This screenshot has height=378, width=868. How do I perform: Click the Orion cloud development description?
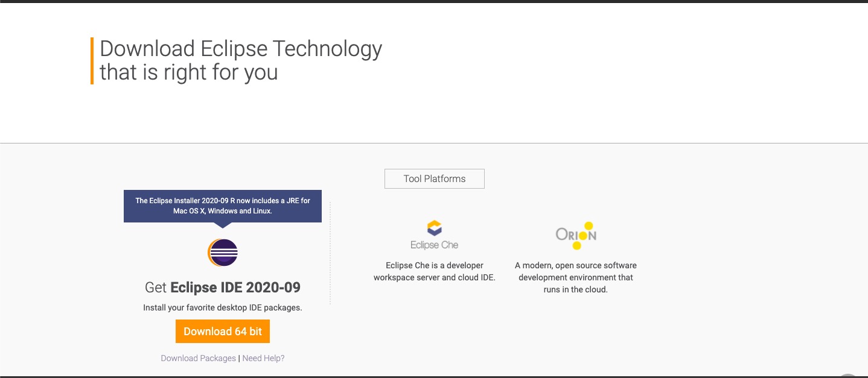point(576,277)
